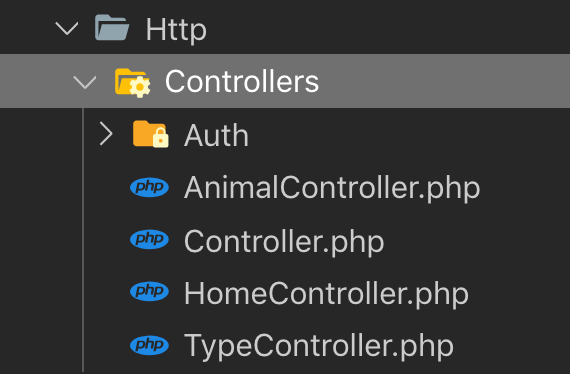The width and height of the screenshot is (570, 374).
Task: Click the vertical indent guide under Controllers
Action: click(x=83, y=240)
